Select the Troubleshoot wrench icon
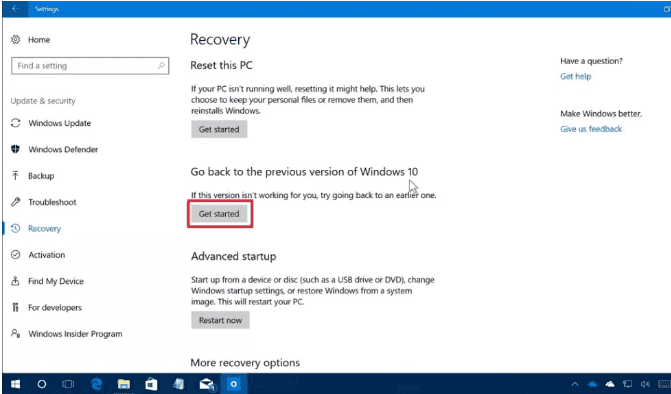 point(15,202)
